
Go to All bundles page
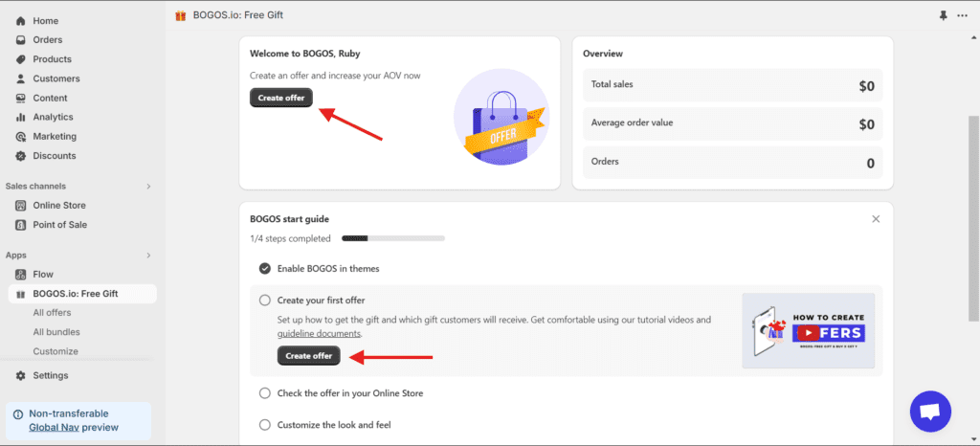click(x=56, y=332)
